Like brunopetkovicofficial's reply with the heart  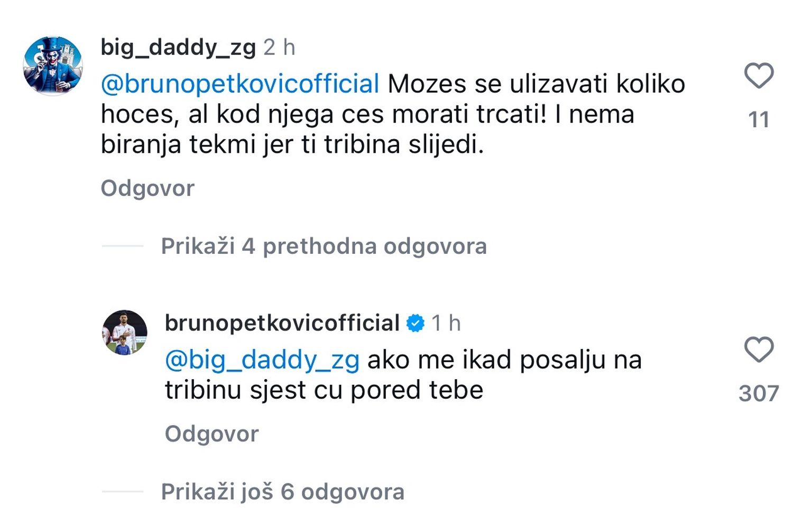(759, 350)
